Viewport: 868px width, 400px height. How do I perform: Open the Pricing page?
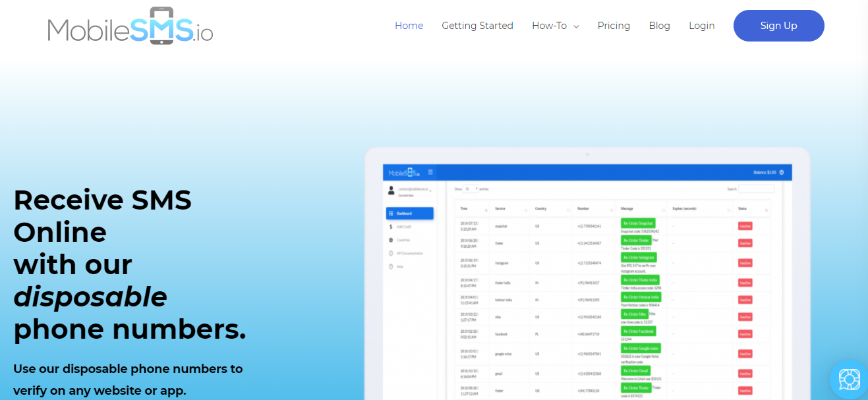click(x=614, y=26)
